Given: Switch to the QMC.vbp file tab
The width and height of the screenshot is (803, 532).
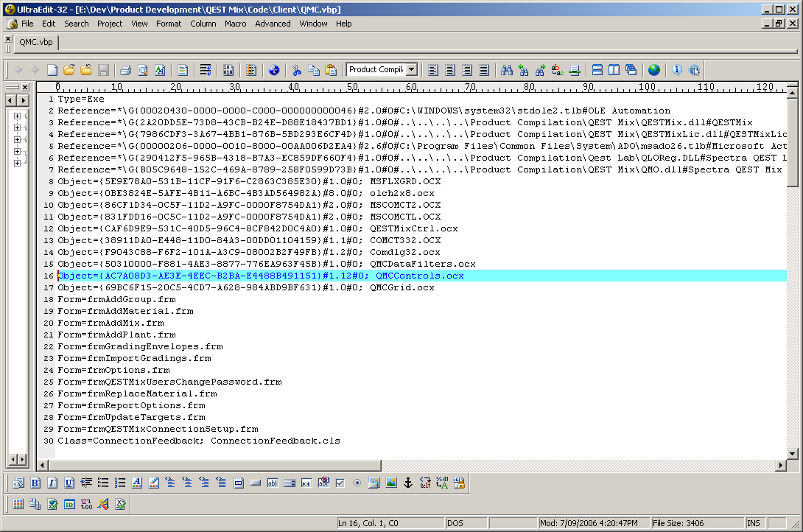Looking at the screenshot, I should point(36,42).
